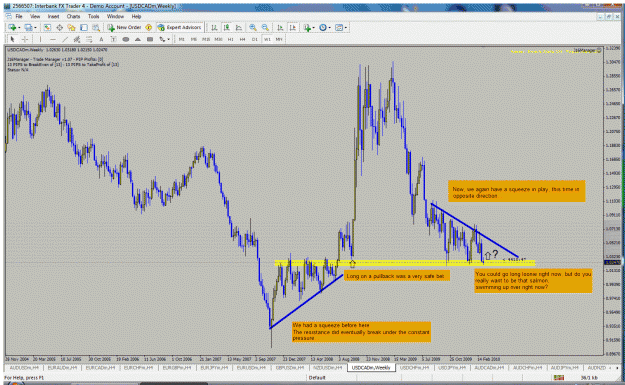The width and height of the screenshot is (625, 385).
Task: Open the Indicators list icon
Action: click(307, 28)
